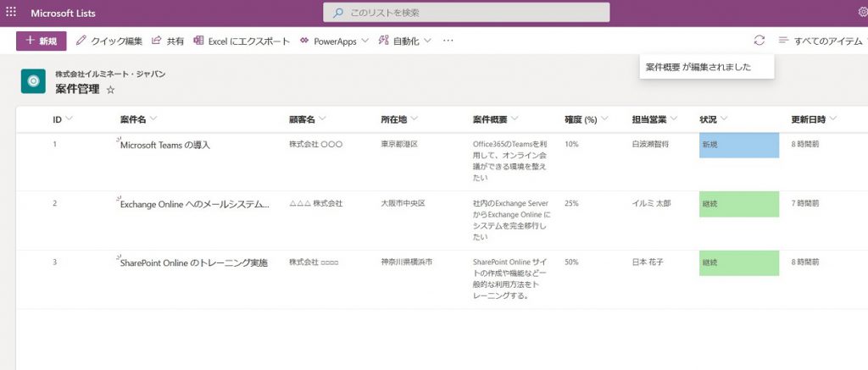Click the 株式会社イルミネート・ジャパン site name
Image resolution: width=868 pixels, height=370 pixels.
pyautogui.click(x=110, y=75)
